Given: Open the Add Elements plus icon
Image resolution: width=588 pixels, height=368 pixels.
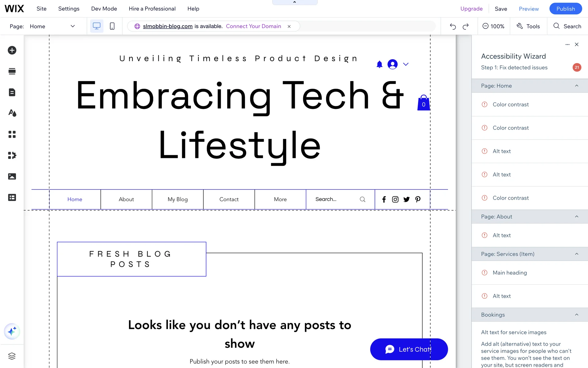Looking at the screenshot, I should (x=12, y=50).
